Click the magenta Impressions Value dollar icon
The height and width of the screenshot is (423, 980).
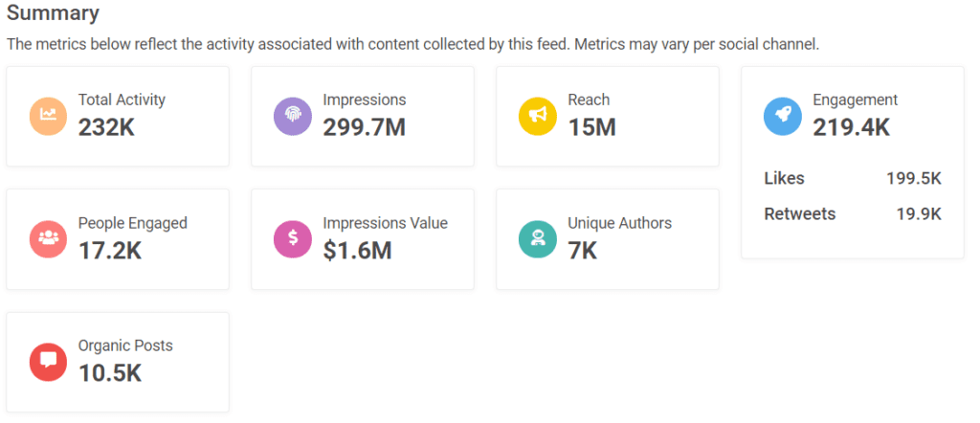pyautogui.click(x=293, y=239)
